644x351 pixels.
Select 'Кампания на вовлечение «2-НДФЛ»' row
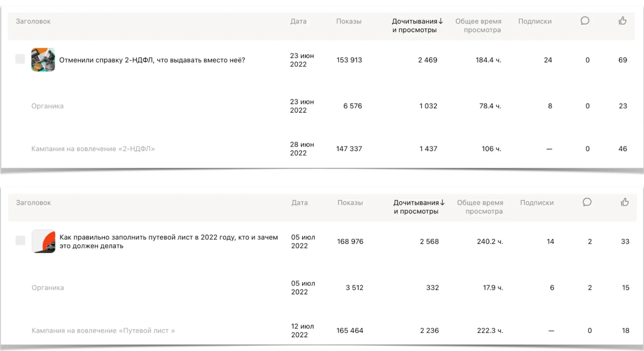[x=93, y=149]
